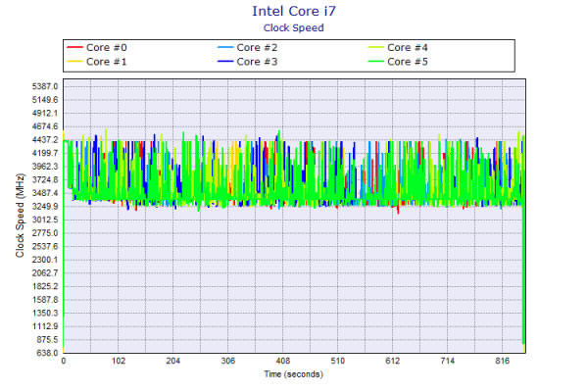Click the Clock Speed (MHz) axis label

pos(20,216)
